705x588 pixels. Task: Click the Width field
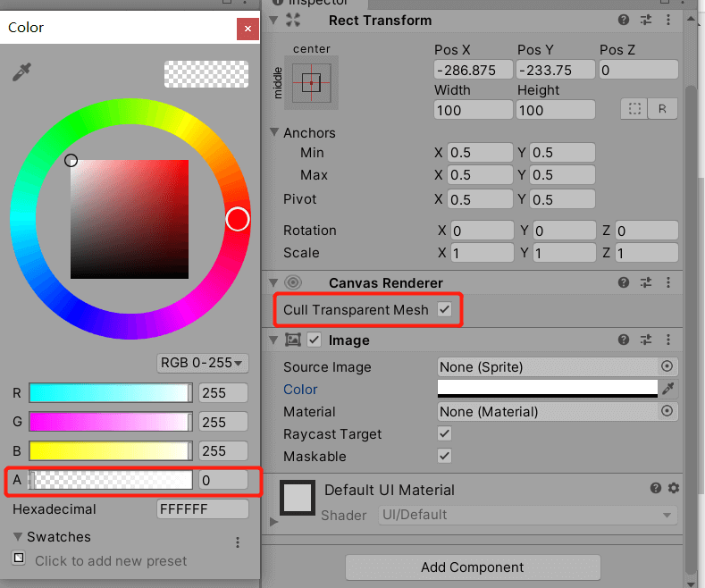(x=473, y=110)
